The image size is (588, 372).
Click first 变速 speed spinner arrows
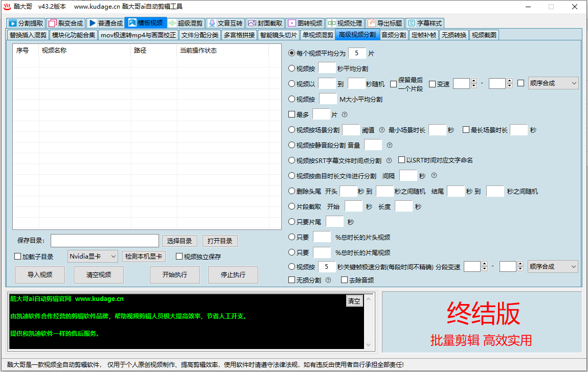pyautogui.click(x=474, y=83)
